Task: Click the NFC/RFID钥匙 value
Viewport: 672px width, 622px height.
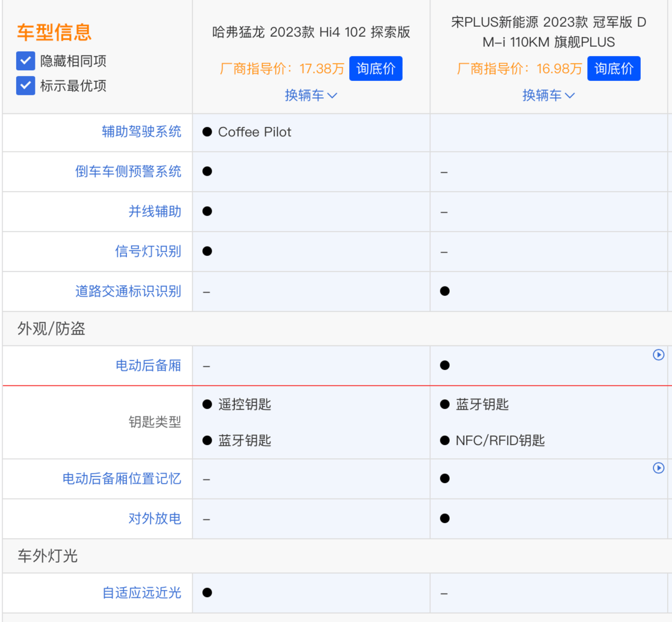Action: pos(500,441)
